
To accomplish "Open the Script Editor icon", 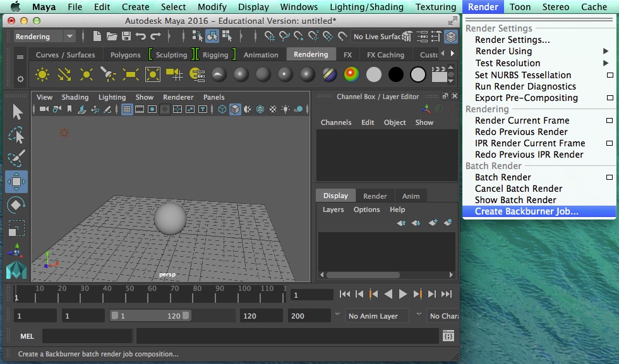I will 448,336.
